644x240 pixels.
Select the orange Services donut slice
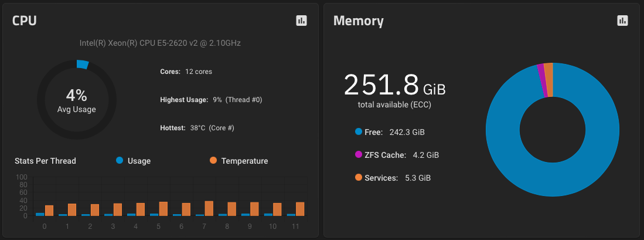click(548, 80)
